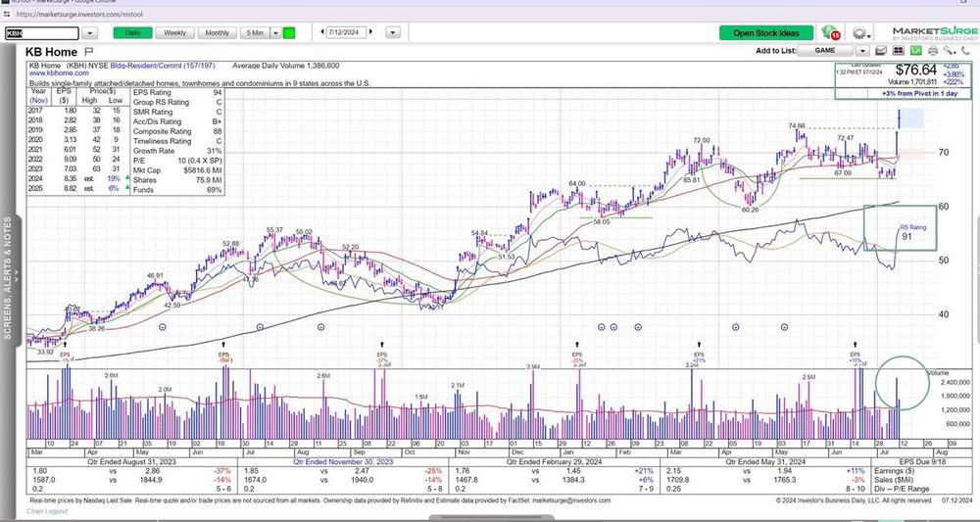
Task: Expand the Add to List dropdown arrow
Action: click(862, 50)
